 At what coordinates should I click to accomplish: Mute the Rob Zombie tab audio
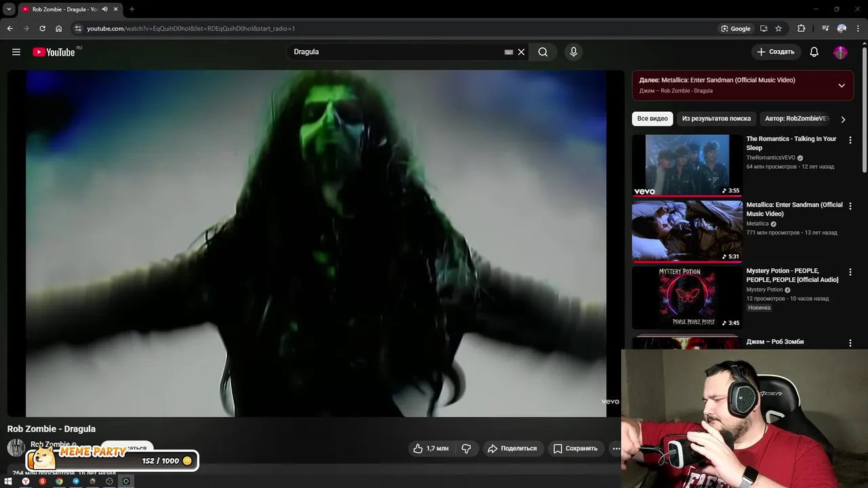[x=104, y=9]
